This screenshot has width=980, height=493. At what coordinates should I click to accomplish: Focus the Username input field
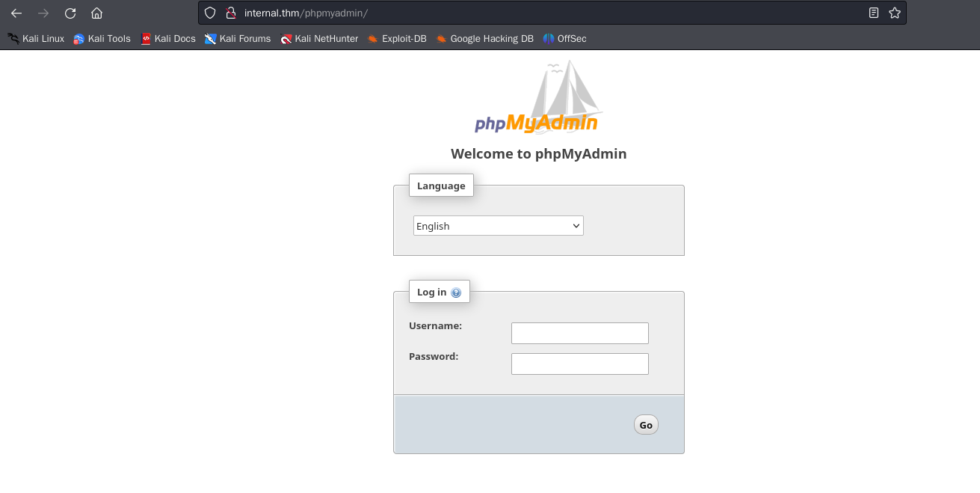click(580, 334)
